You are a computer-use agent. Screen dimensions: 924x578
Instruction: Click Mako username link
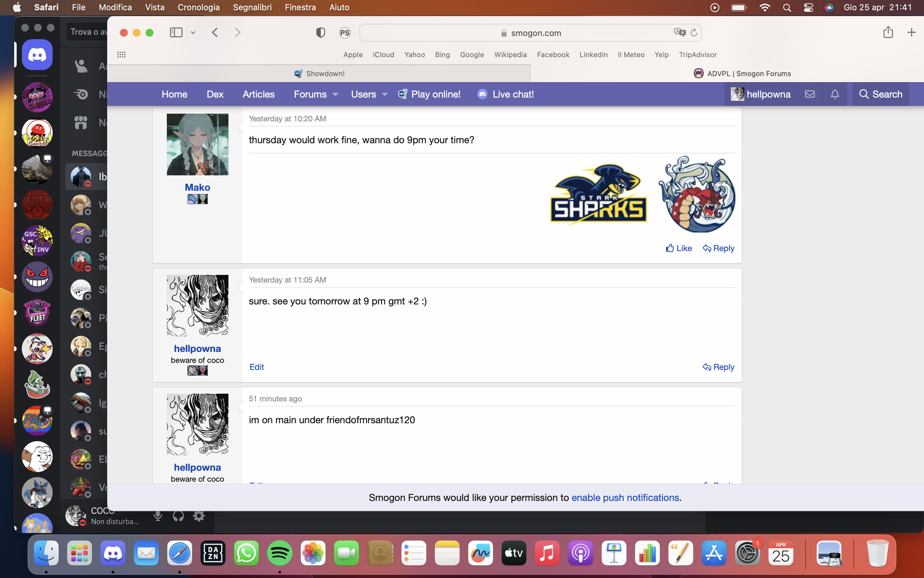[x=197, y=187]
